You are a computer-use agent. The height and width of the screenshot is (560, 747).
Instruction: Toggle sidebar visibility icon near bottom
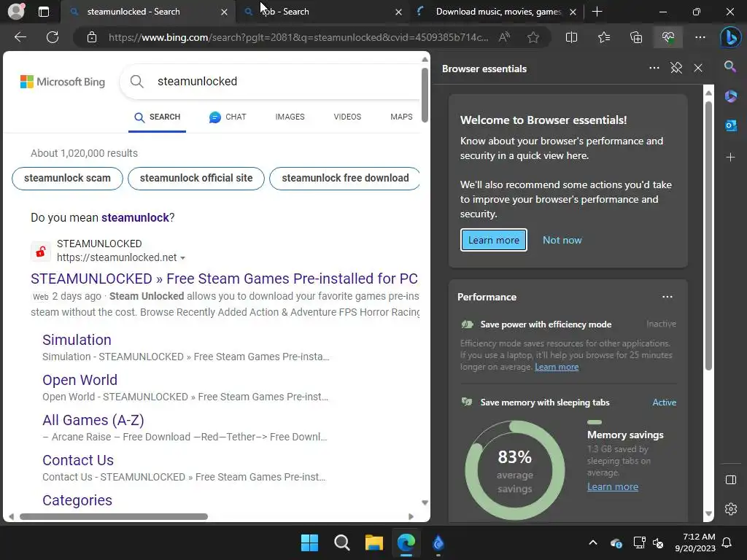point(730,480)
